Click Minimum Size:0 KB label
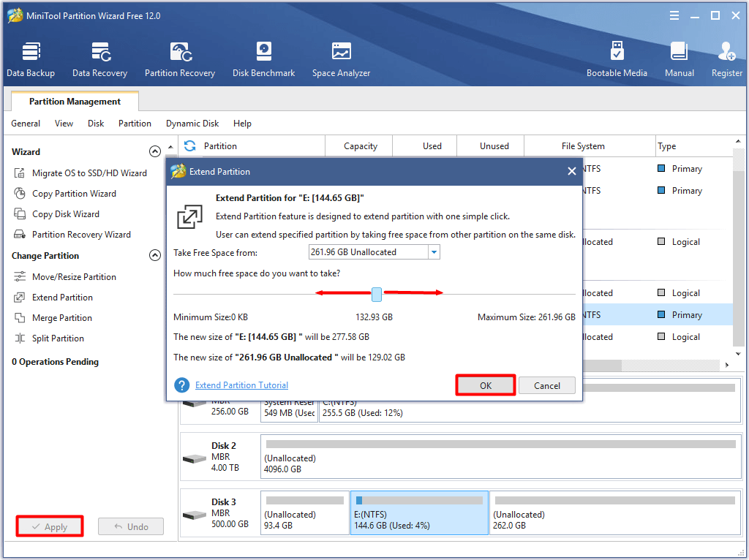Viewport: 749px width, 560px height. click(211, 317)
